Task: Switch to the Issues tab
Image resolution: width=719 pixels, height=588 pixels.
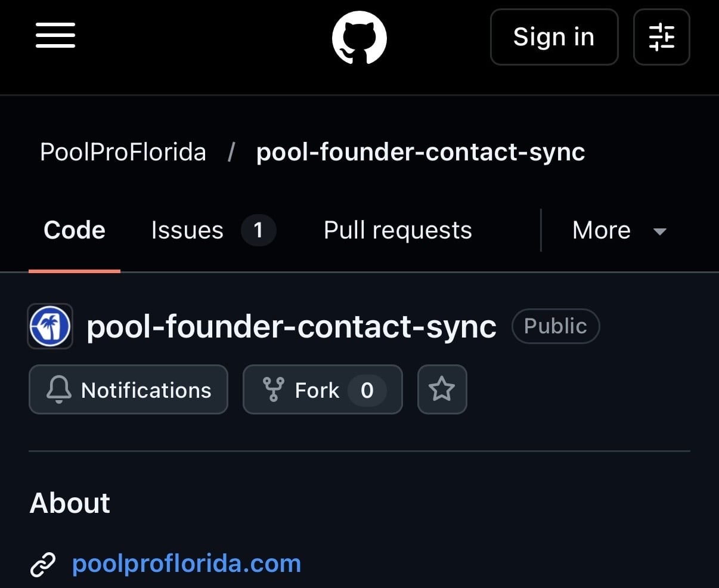Action: tap(213, 230)
